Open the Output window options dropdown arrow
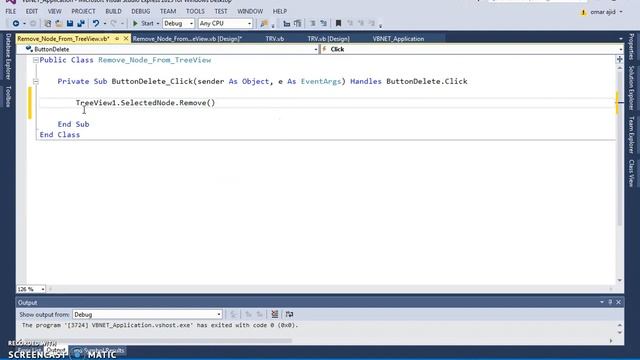This screenshot has width=640, height=360. point(602,302)
